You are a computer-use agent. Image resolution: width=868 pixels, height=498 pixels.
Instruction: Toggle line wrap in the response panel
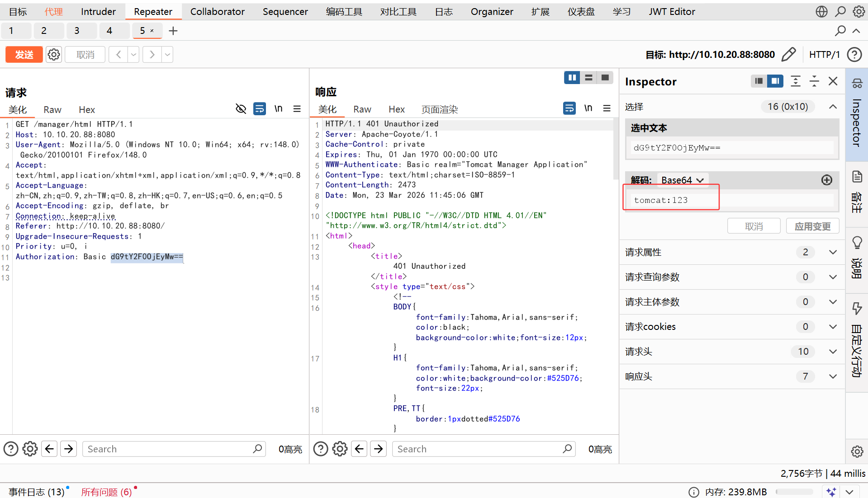[x=569, y=108]
